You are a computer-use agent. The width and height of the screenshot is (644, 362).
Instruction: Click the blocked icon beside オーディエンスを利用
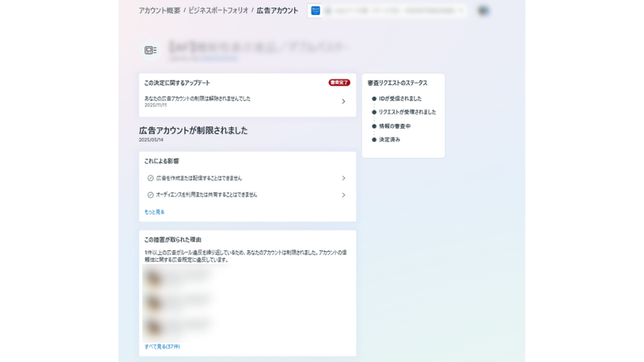coord(150,195)
